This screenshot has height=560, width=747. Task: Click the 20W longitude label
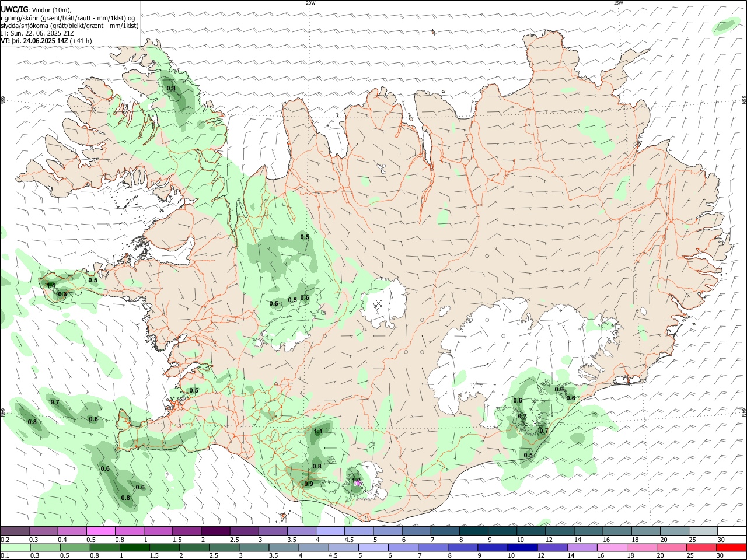310,3
